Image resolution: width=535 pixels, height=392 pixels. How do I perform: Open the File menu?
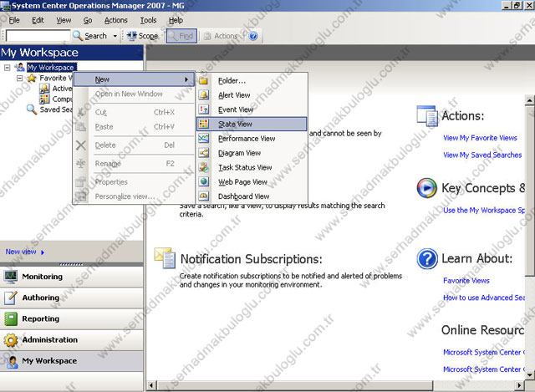pos(14,20)
